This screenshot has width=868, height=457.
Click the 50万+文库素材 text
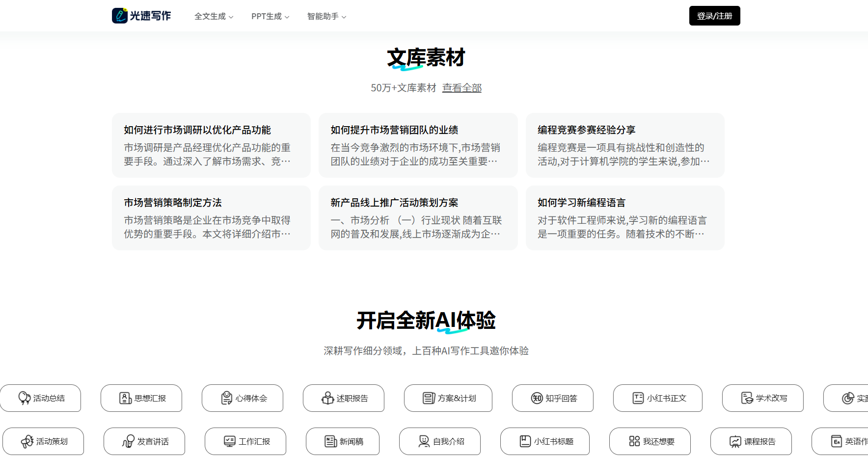pyautogui.click(x=403, y=88)
